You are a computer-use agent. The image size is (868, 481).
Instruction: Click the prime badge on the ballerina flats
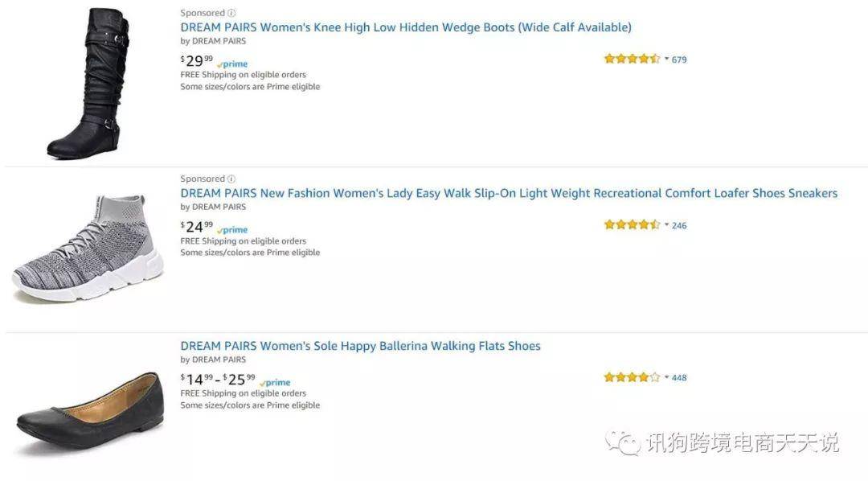pyautogui.click(x=275, y=383)
